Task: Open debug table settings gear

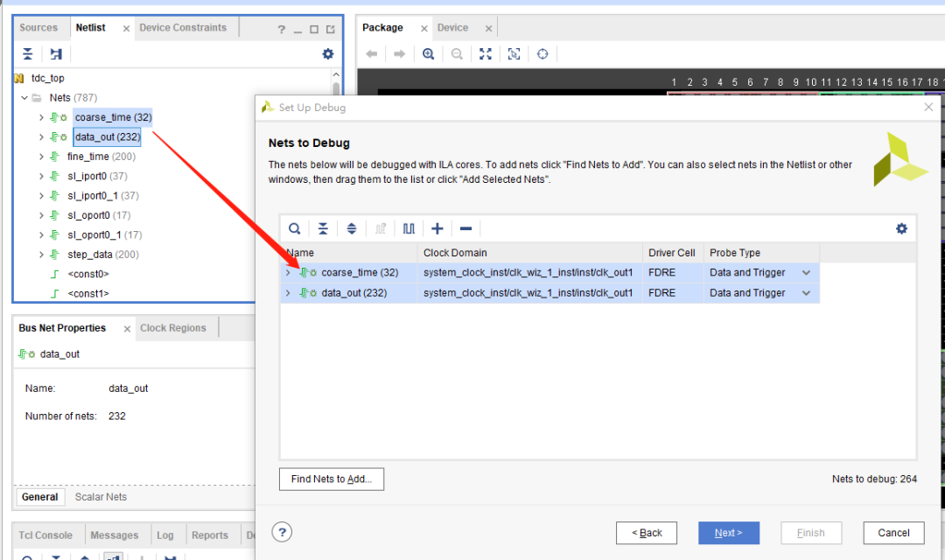Action: (x=901, y=228)
